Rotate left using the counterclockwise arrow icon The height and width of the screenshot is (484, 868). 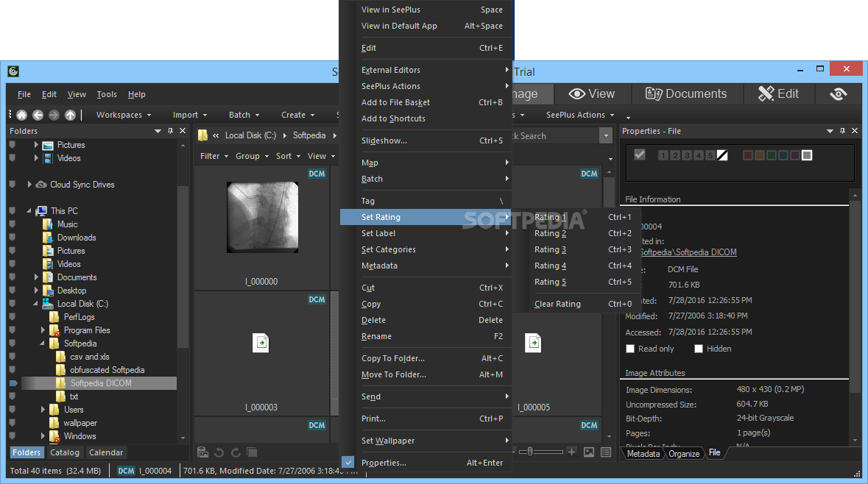pos(219,452)
